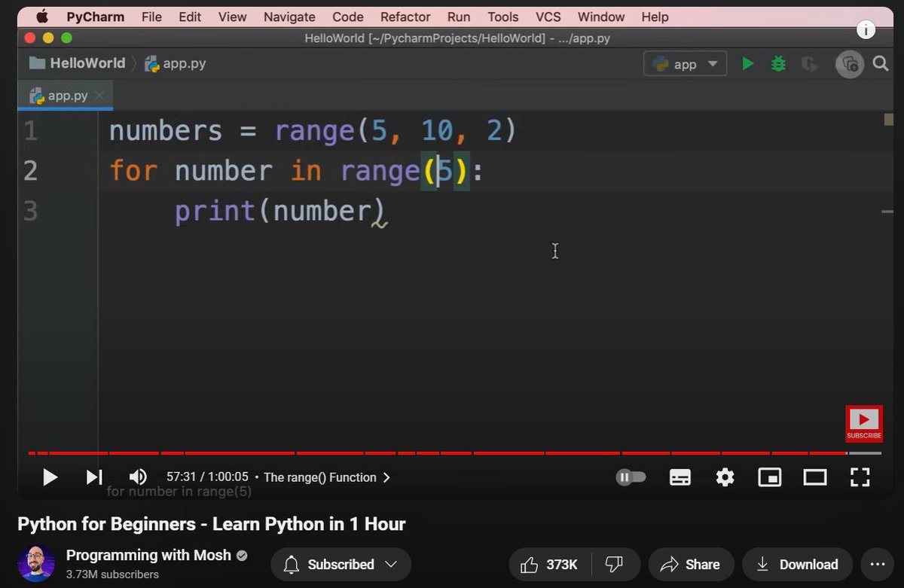Click the timestamp 57:31 / 1:00:05

tap(207, 477)
